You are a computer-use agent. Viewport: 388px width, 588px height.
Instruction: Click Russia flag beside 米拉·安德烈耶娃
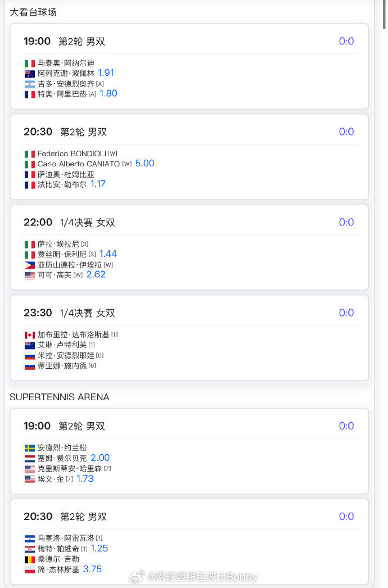coord(30,355)
